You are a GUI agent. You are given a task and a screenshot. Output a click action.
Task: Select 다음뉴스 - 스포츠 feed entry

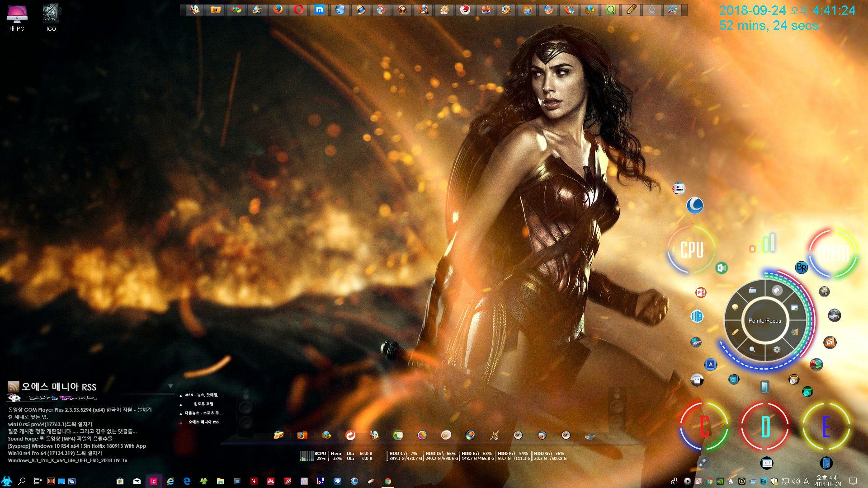(203, 413)
